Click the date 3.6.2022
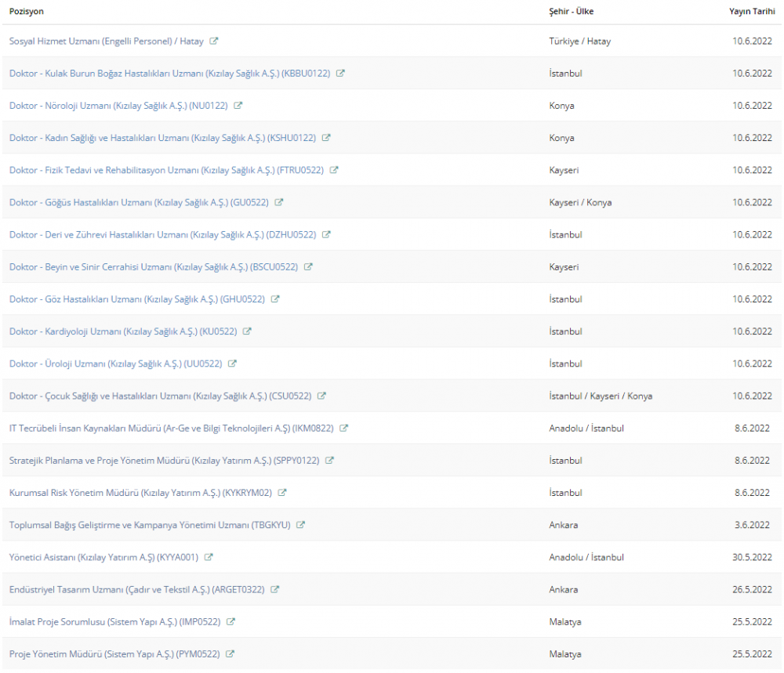 [752, 525]
